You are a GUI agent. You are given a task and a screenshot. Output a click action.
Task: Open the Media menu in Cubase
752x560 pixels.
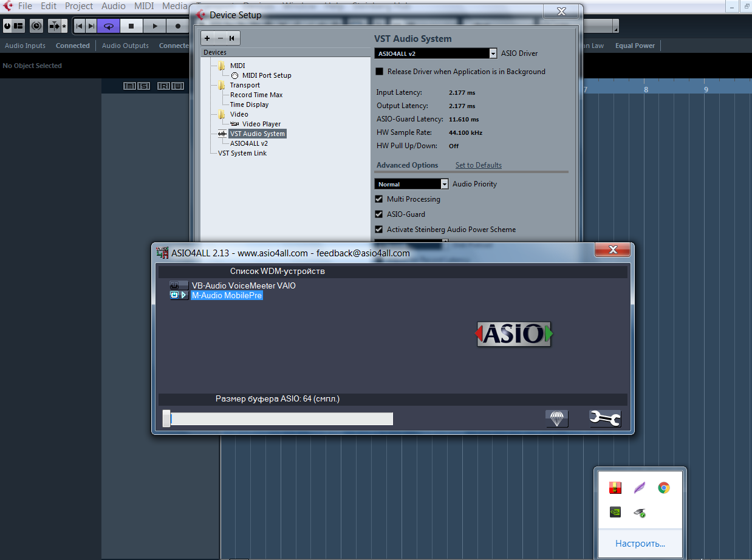pos(175,6)
